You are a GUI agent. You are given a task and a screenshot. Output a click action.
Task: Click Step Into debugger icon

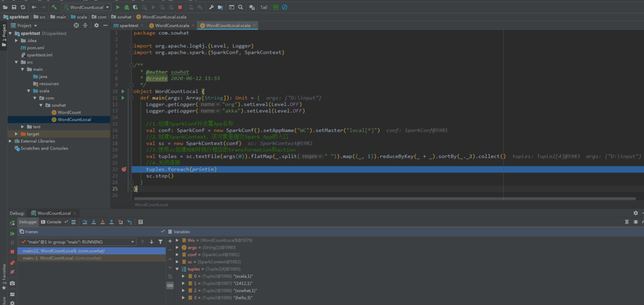pyautogui.click(x=94, y=222)
